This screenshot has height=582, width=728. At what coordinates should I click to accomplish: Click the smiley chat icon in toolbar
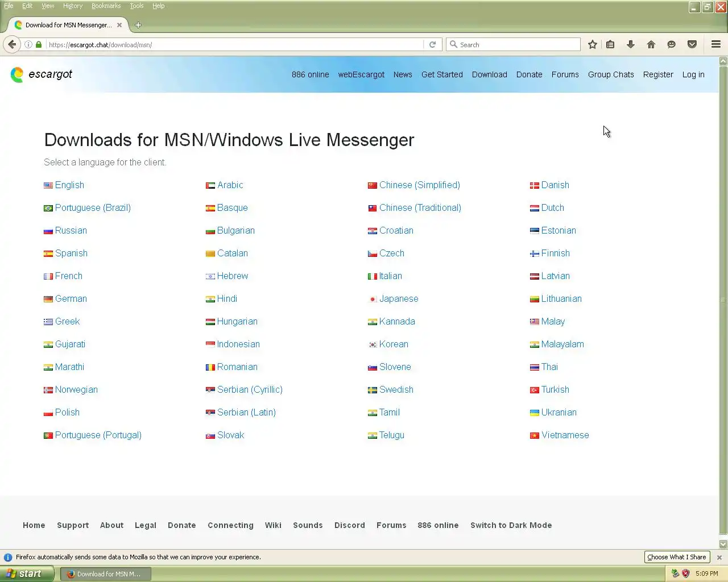point(672,44)
